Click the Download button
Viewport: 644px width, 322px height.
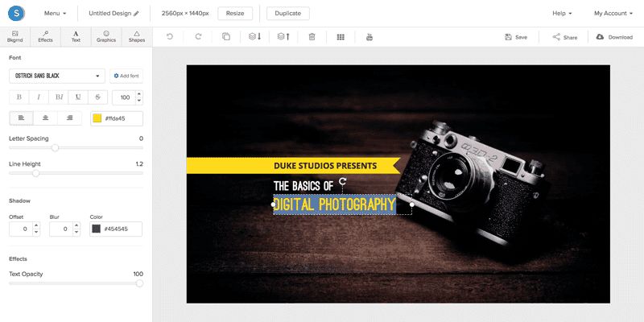click(614, 37)
